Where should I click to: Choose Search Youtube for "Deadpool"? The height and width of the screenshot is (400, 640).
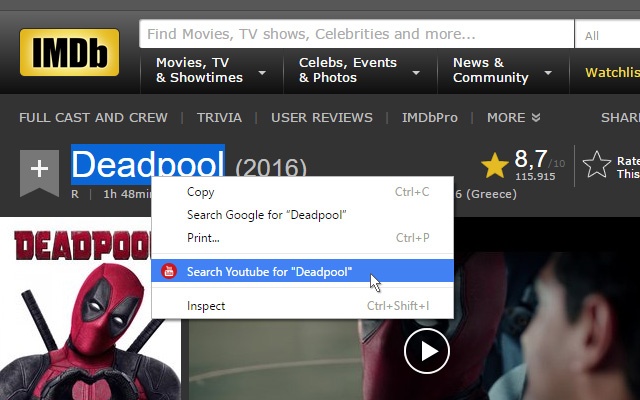tap(302, 271)
